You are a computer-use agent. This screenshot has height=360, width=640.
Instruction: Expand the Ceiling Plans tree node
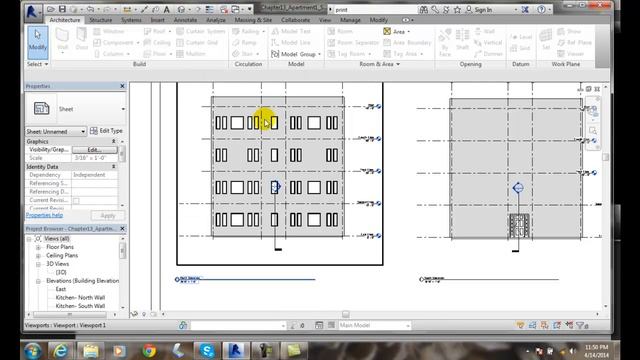38,256
